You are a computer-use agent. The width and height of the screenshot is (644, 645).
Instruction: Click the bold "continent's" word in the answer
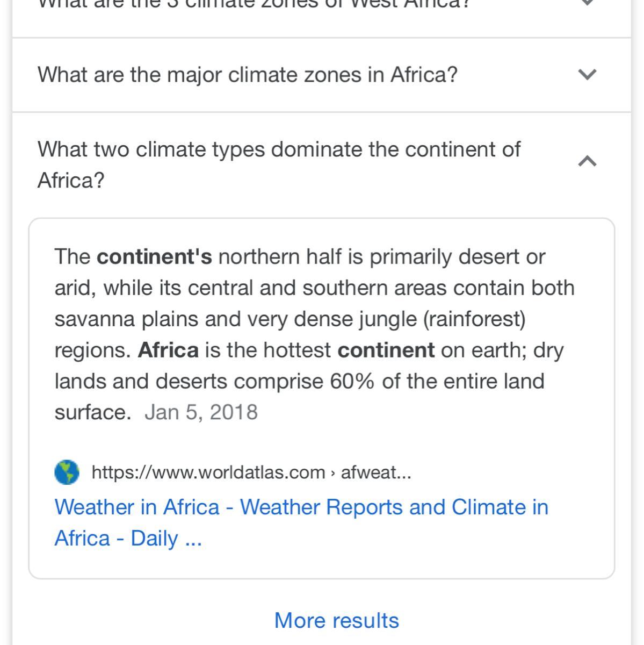click(155, 257)
